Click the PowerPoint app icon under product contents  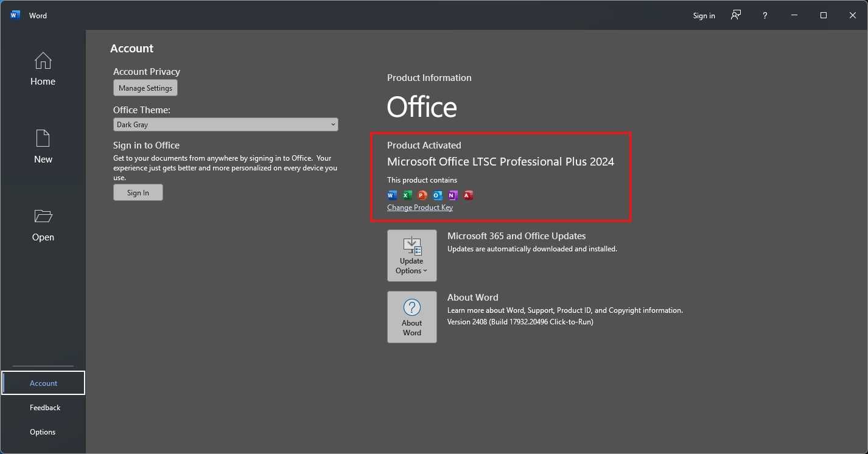pyautogui.click(x=422, y=195)
